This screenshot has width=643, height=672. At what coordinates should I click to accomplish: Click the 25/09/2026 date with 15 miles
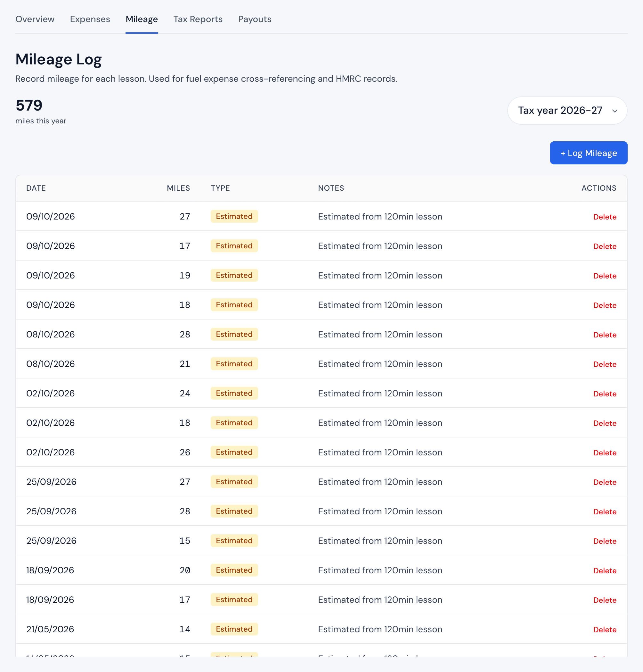tap(51, 541)
